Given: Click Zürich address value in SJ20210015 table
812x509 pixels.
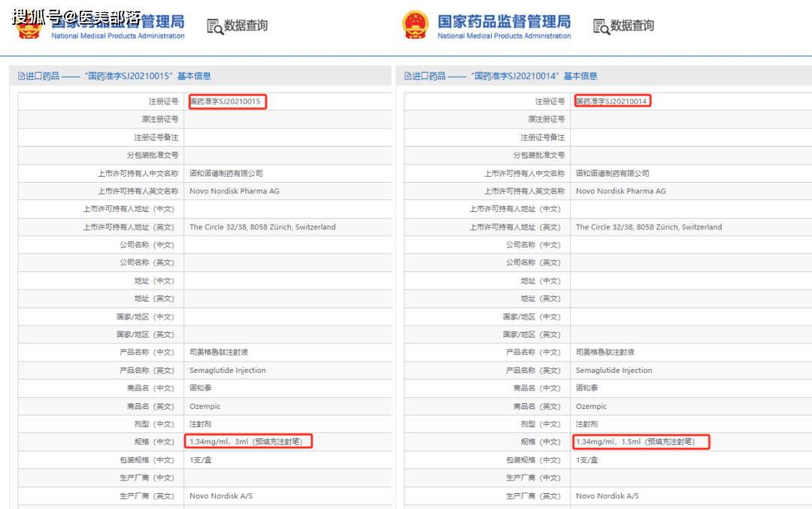Looking at the screenshot, I should tap(262, 227).
